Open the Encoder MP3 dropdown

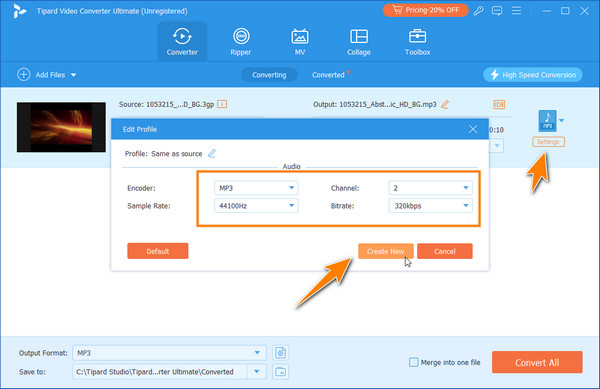[x=256, y=188]
